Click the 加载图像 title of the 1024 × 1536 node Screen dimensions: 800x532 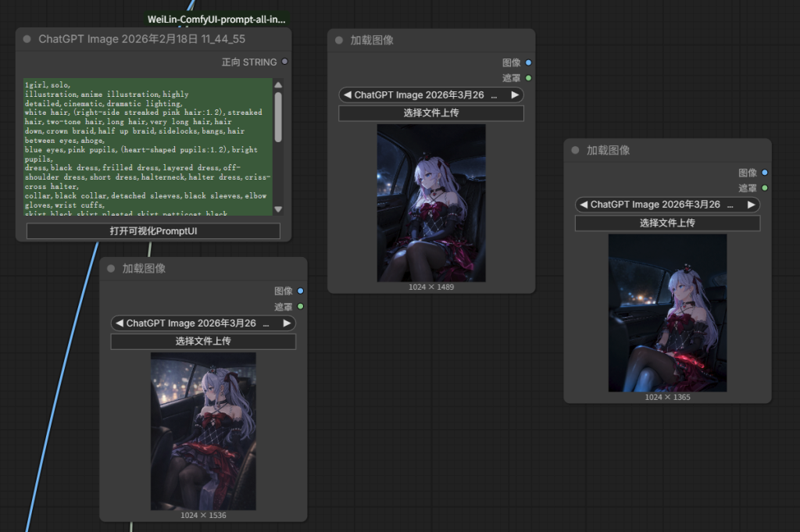[x=144, y=269]
